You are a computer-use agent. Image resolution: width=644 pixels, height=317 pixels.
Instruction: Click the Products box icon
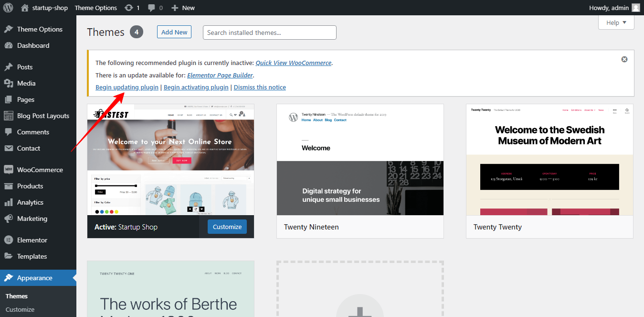pyautogui.click(x=9, y=186)
